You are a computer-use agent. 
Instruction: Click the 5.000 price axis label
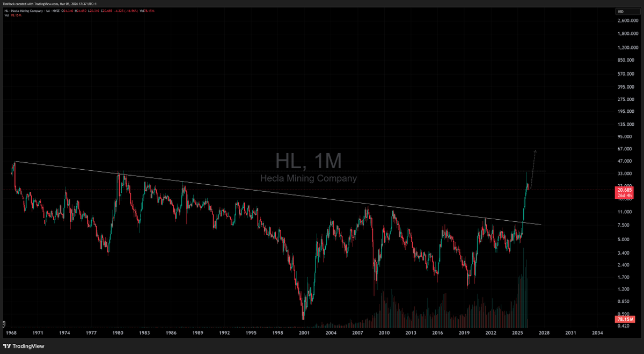point(624,240)
